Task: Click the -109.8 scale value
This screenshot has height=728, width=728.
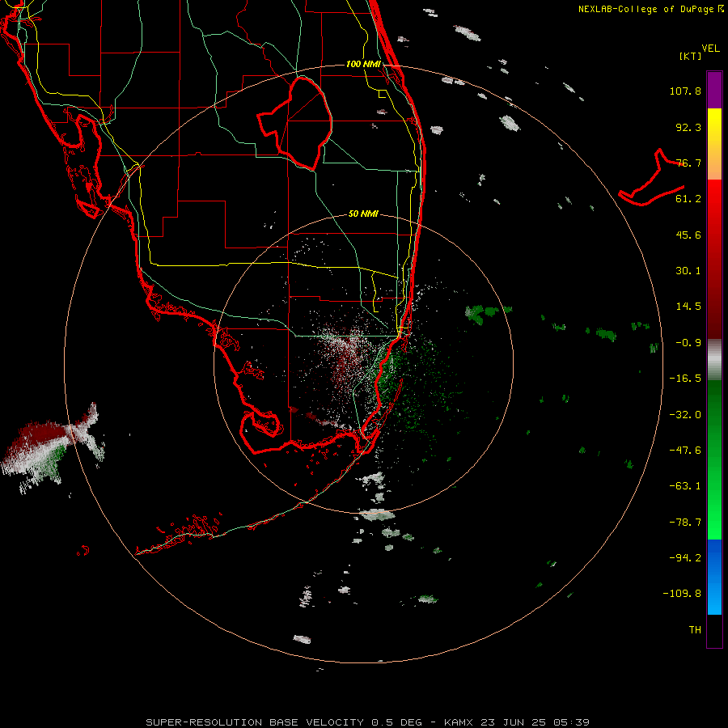Action: [x=682, y=594]
